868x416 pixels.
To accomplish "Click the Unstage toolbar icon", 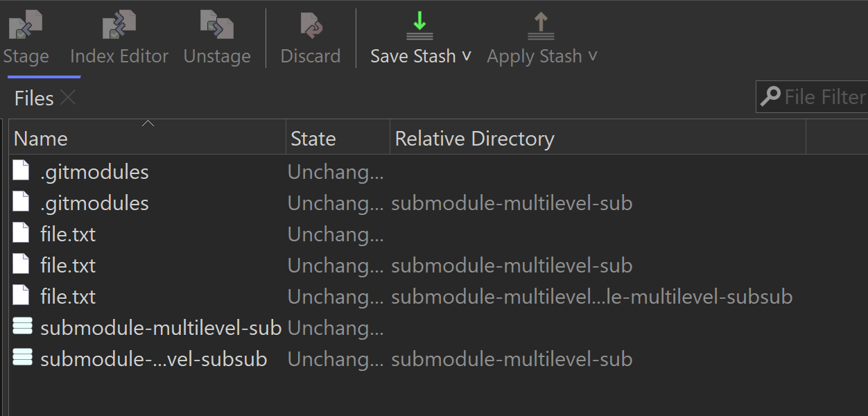I will [x=216, y=26].
